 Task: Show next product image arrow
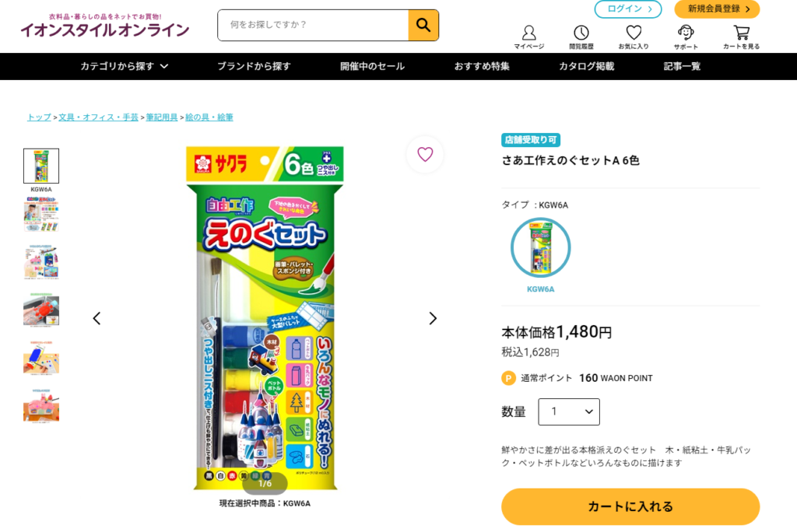(433, 319)
